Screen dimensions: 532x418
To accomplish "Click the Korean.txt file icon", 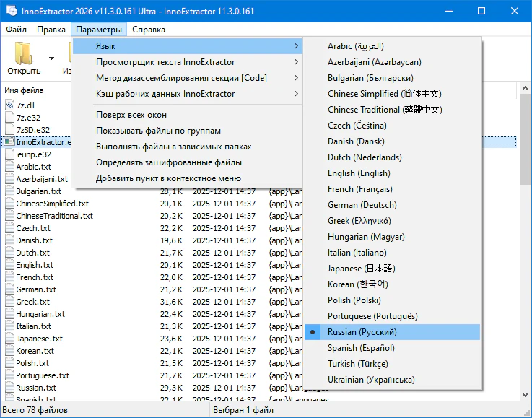I will pos(9,351).
